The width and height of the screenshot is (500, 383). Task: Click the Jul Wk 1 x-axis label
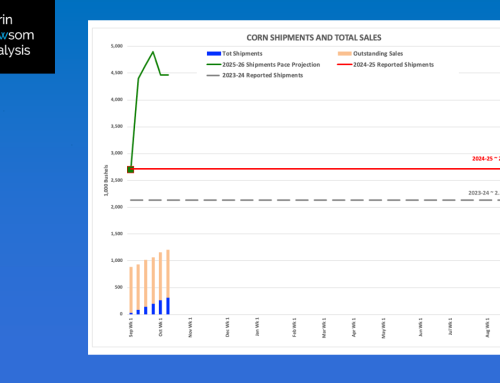click(450, 327)
